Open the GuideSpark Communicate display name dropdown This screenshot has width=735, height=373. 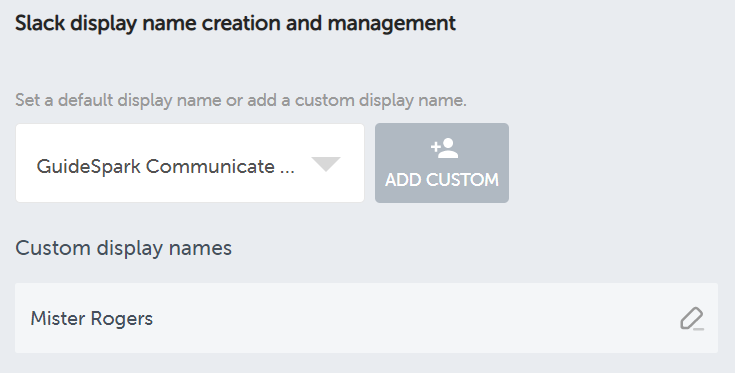(190, 163)
